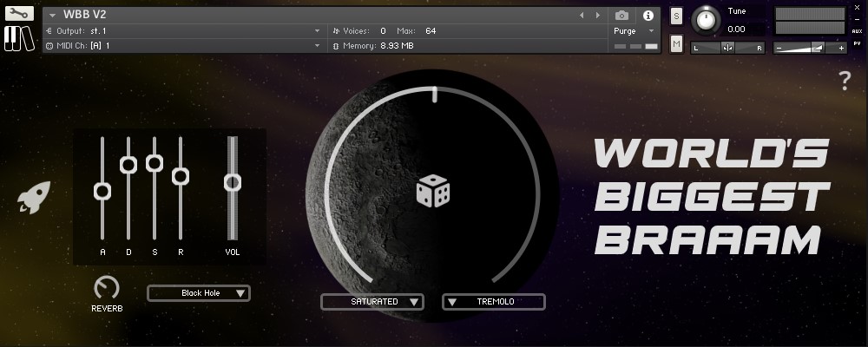The width and height of the screenshot is (868, 347).
Task: Click the output volume slider
Action: [810, 49]
